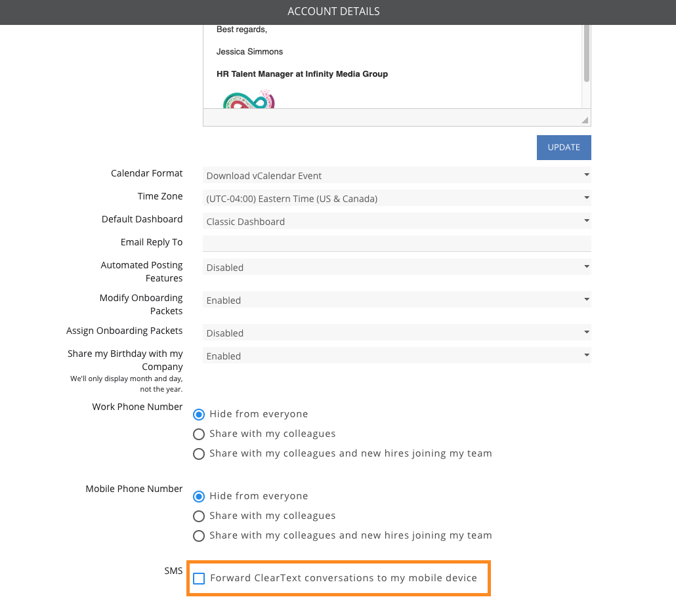Open the Time Zone dropdown
Image resolution: width=676 pixels, height=616 pixels.
(396, 198)
